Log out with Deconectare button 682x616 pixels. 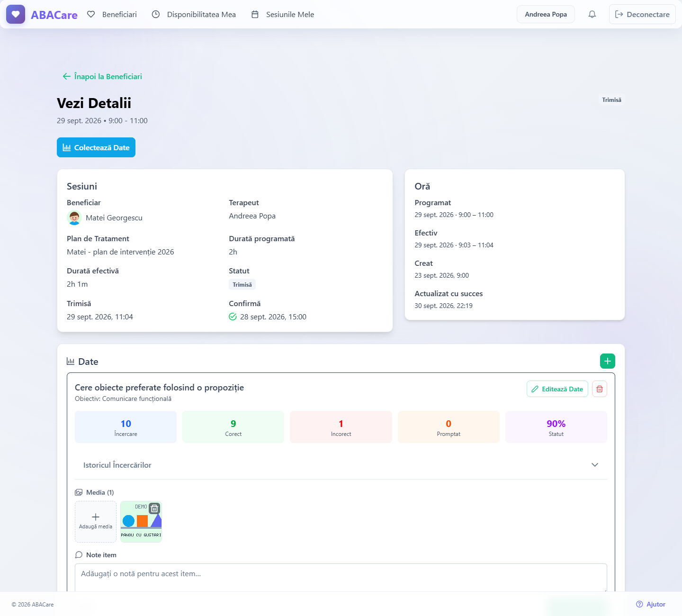(x=642, y=14)
